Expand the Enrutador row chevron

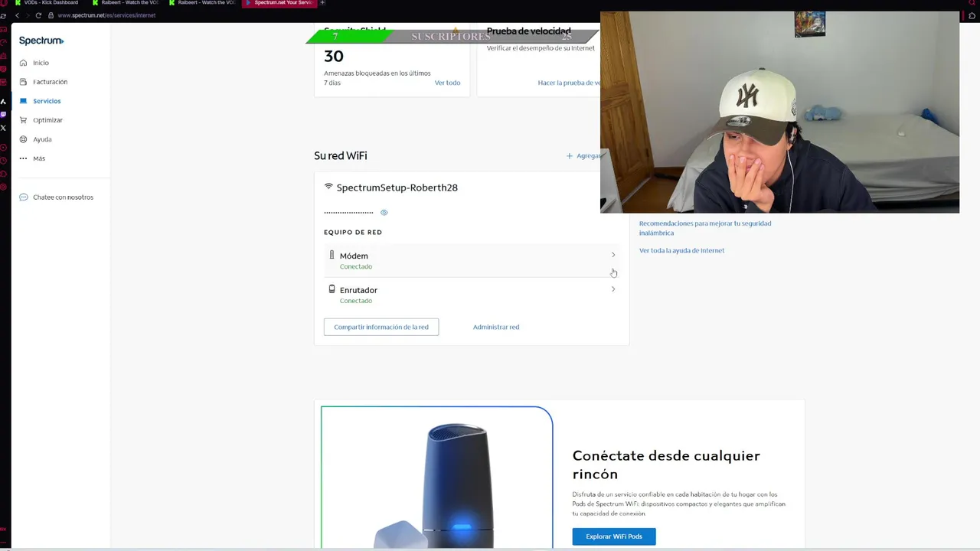(612, 289)
